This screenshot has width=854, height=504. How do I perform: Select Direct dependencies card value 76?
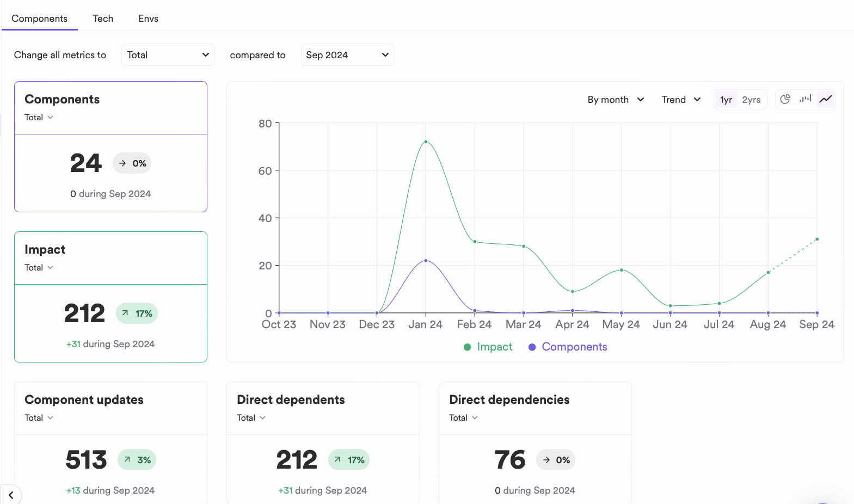pyautogui.click(x=510, y=460)
